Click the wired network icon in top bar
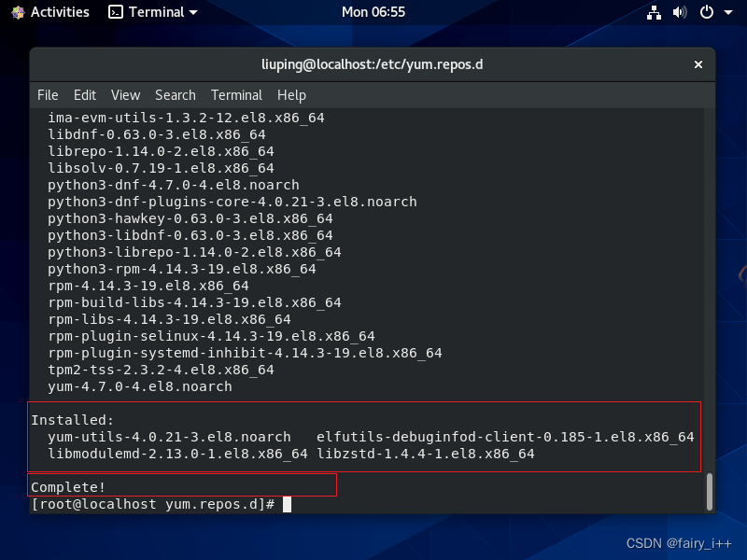Viewport: 747px width, 560px height. pos(654,12)
